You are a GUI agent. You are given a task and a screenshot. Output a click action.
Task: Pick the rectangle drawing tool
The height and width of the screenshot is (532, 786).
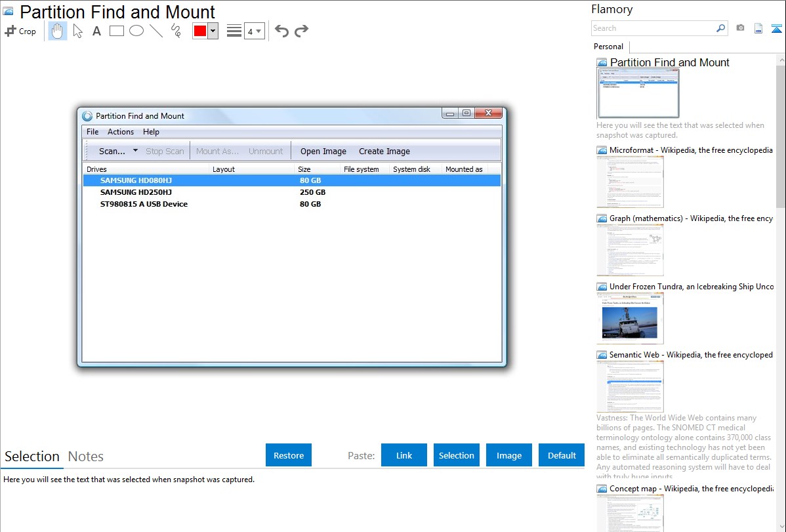point(116,31)
